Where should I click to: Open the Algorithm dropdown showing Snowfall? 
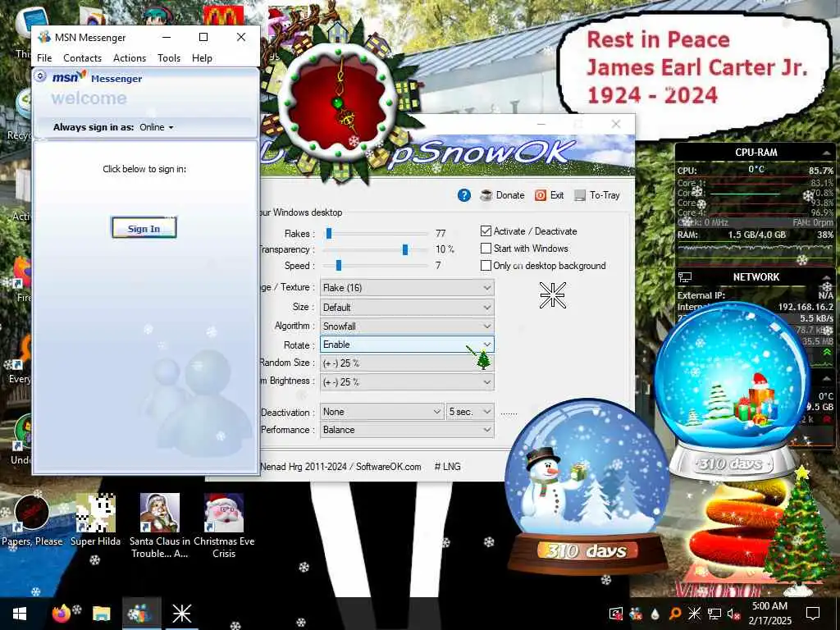click(x=407, y=326)
